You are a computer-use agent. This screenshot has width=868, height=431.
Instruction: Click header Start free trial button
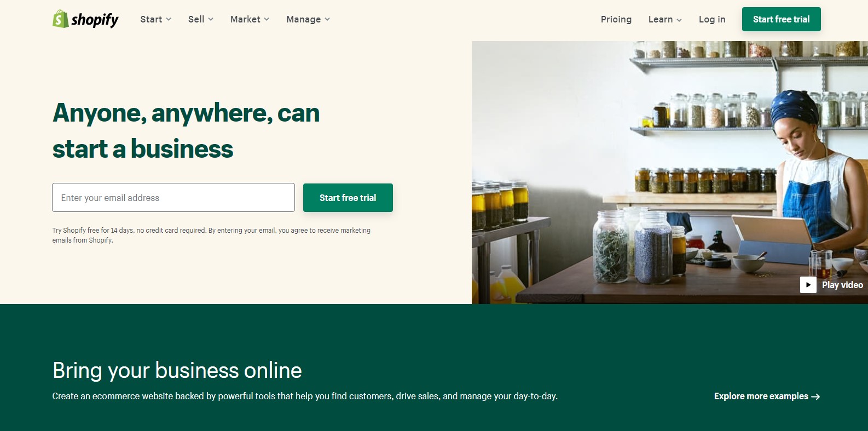pos(781,19)
